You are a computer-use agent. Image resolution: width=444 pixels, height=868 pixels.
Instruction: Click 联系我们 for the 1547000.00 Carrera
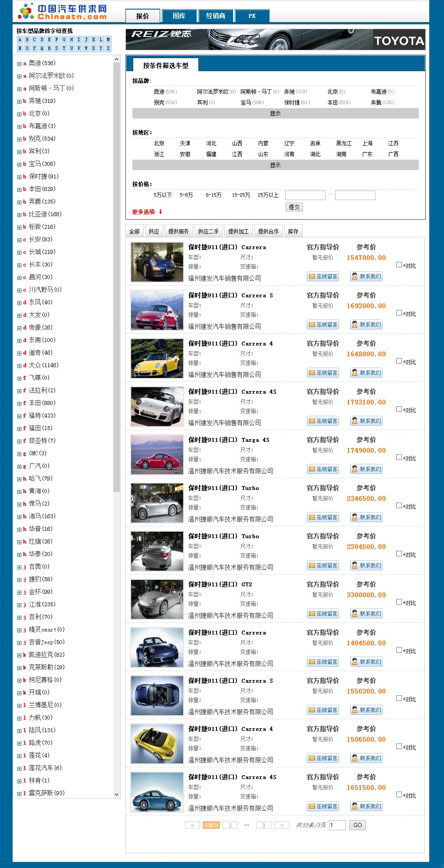point(366,276)
